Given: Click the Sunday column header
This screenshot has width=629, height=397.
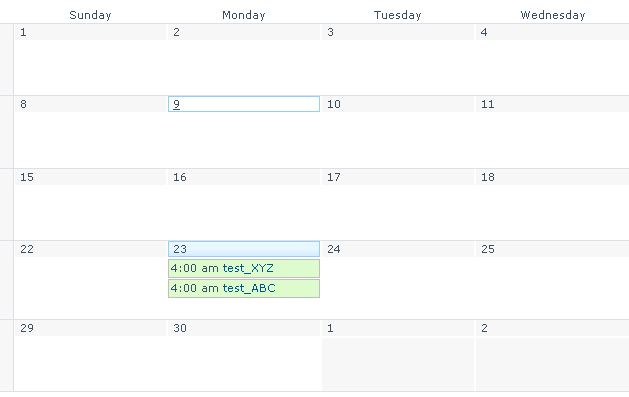Looking at the screenshot, I should 90,15.
